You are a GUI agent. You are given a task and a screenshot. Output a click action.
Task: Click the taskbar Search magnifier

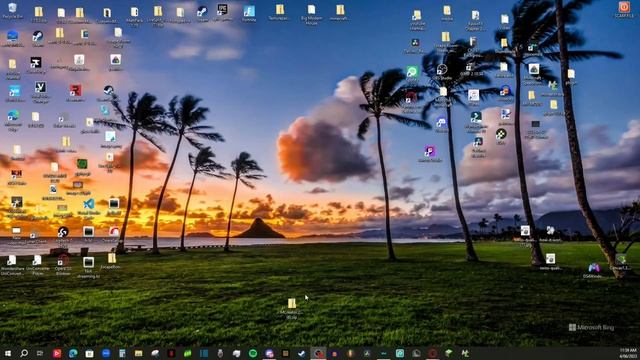click(24, 353)
